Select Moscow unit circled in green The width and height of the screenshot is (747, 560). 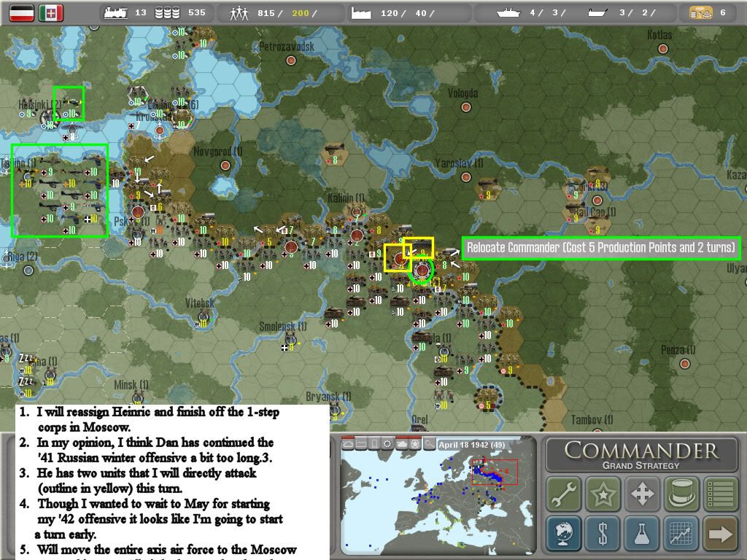point(421,271)
